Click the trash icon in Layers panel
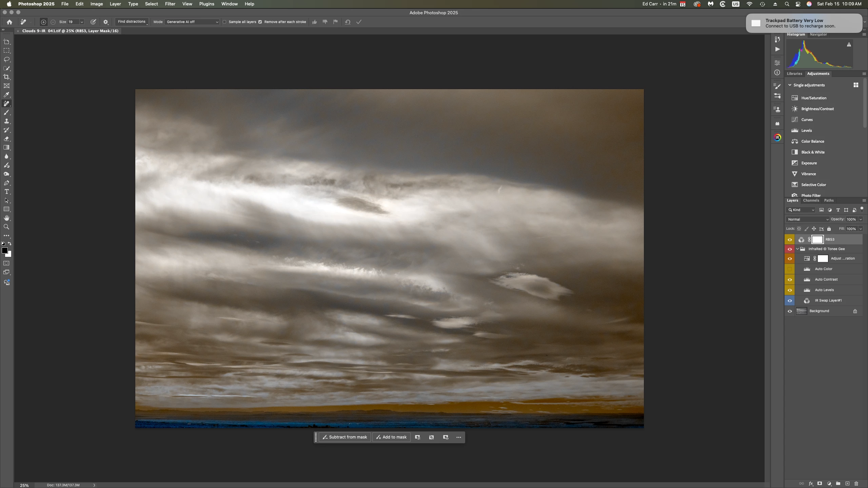Image resolution: width=868 pixels, height=488 pixels. click(x=856, y=484)
